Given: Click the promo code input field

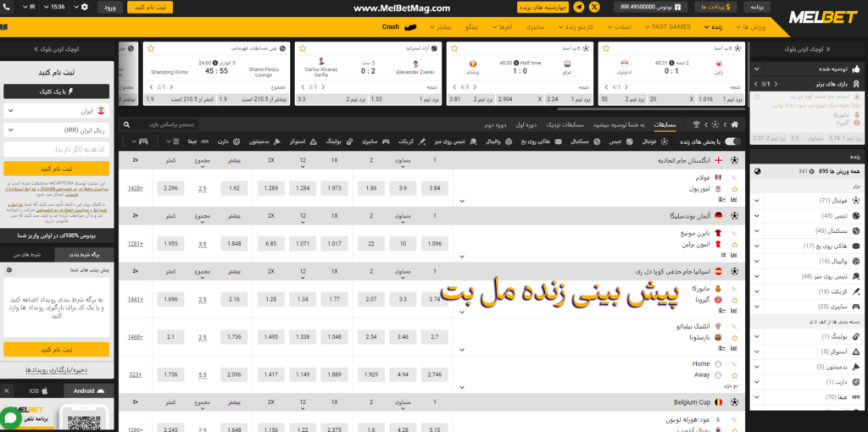Looking at the screenshot, I should tap(58, 149).
